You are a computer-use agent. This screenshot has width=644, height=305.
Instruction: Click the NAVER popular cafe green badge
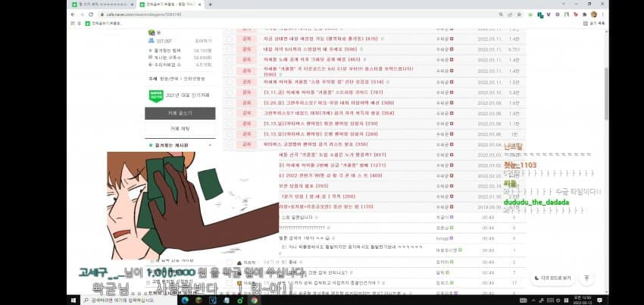coord(156,96)
